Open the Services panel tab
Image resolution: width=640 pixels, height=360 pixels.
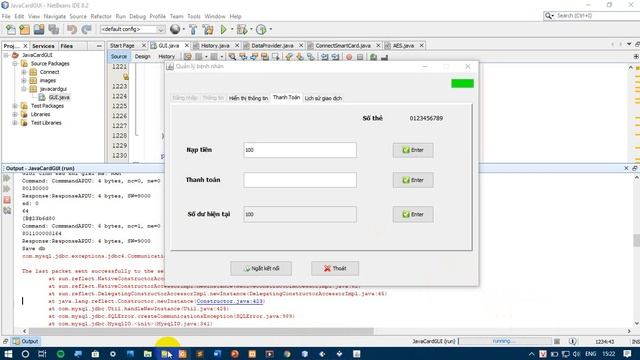pos(43,46)
